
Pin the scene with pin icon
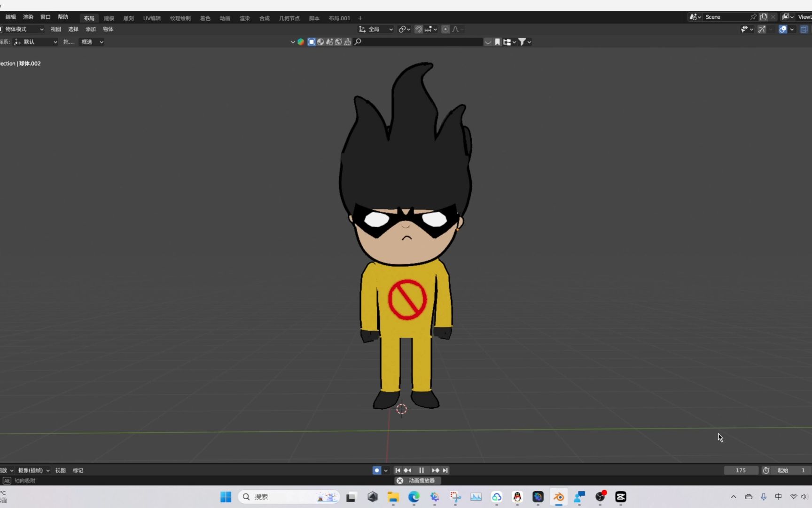(x=753, y=17)
